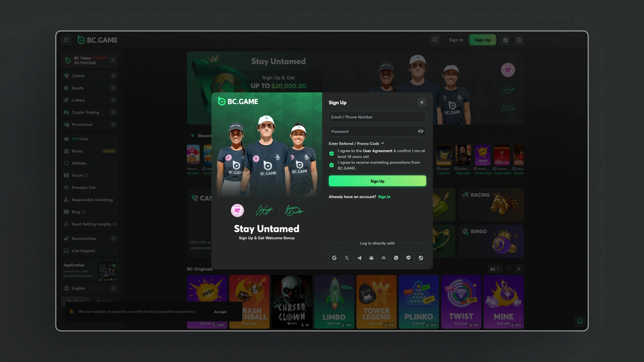644x362 pixels.
Task: Open the BINGO category card
Action: click(491, 241)
